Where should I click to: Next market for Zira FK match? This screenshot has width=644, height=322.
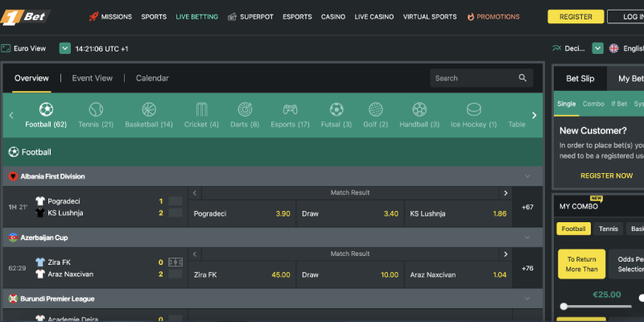pos(506,254)
